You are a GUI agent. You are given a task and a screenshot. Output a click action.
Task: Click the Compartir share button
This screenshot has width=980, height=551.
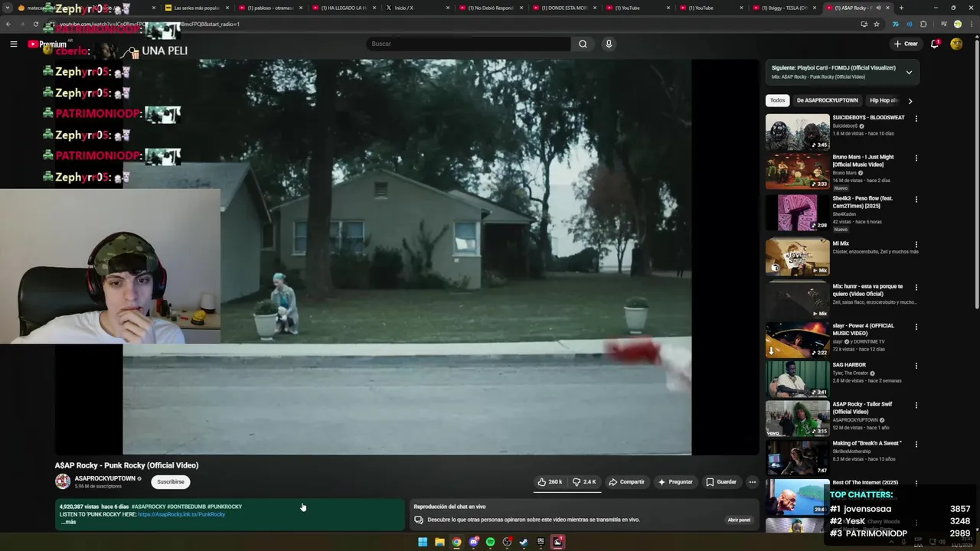(x=626, y=482)
